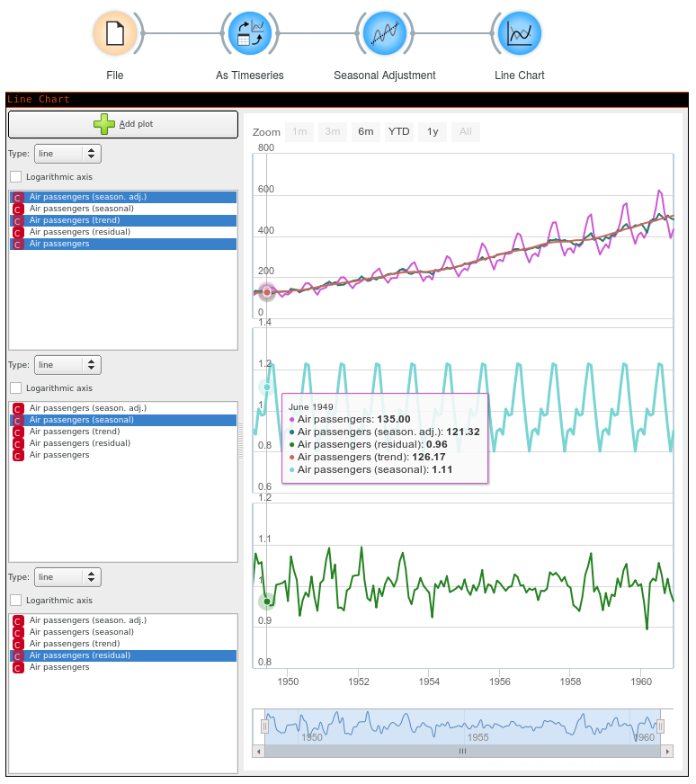Click left handle of range navigator
The width and height of the screenshot is (696, 784).
coord(264,726)
